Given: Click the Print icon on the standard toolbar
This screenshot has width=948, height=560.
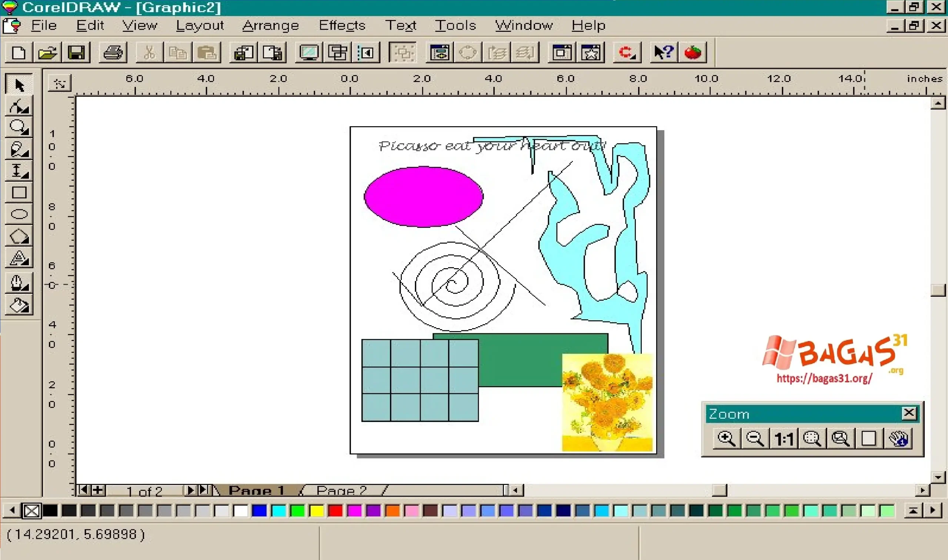Looking at the screenshot, I should point(112,53).
